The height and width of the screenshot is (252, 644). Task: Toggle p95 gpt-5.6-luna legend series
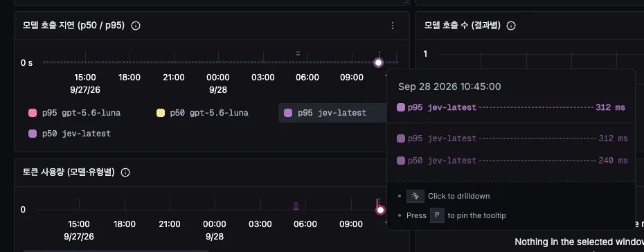pos(74,113)
